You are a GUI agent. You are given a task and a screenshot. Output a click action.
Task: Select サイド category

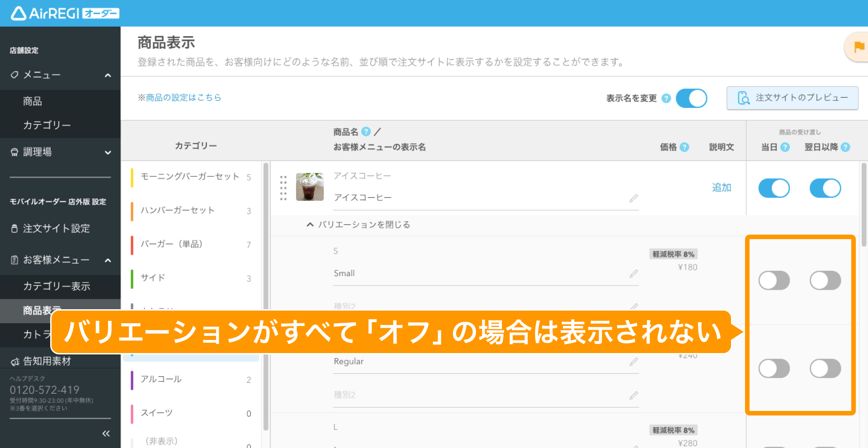coord(191,278)
